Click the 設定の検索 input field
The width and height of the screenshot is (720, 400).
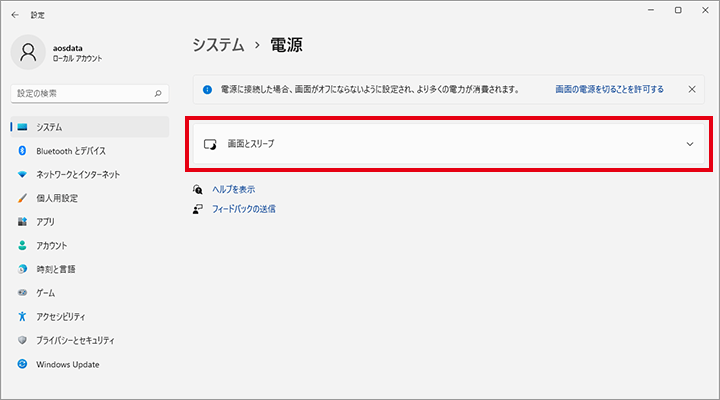(x=82, y=93)
